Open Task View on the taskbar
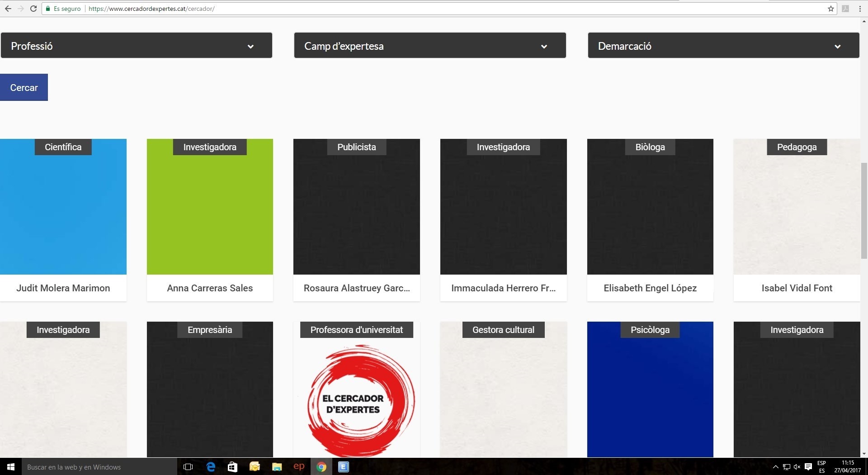The width and height of the screenshot is (868, 475). point(188,467)
